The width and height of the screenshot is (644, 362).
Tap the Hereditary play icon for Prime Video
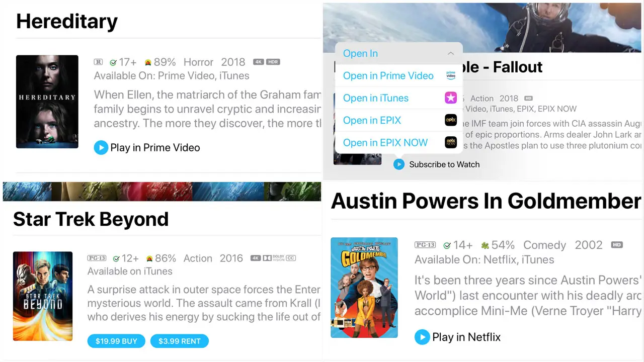click(x=101, y=148)
